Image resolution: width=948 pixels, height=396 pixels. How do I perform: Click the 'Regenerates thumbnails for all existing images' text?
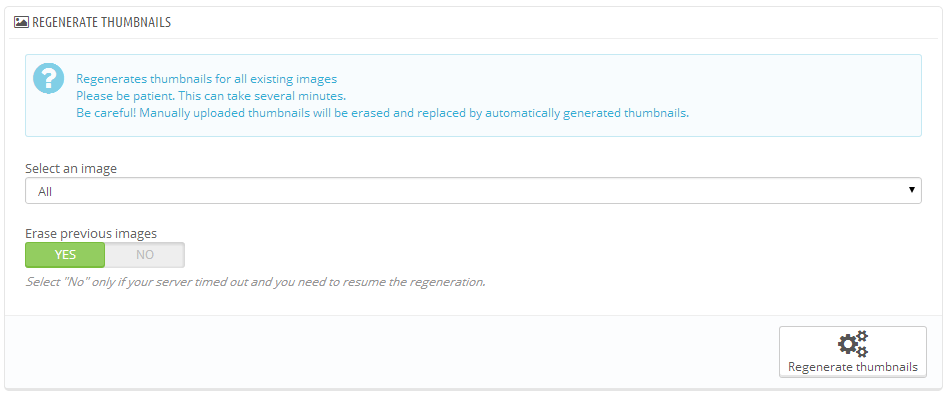206,79
